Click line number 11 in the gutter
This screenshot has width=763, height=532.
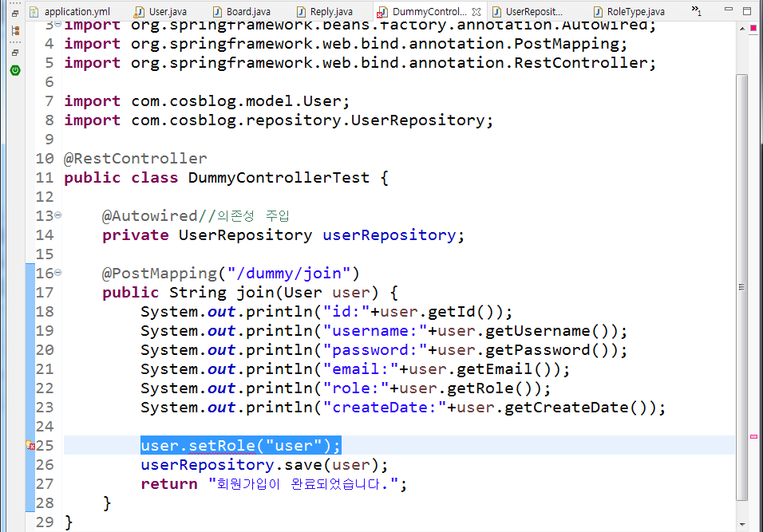45,178
